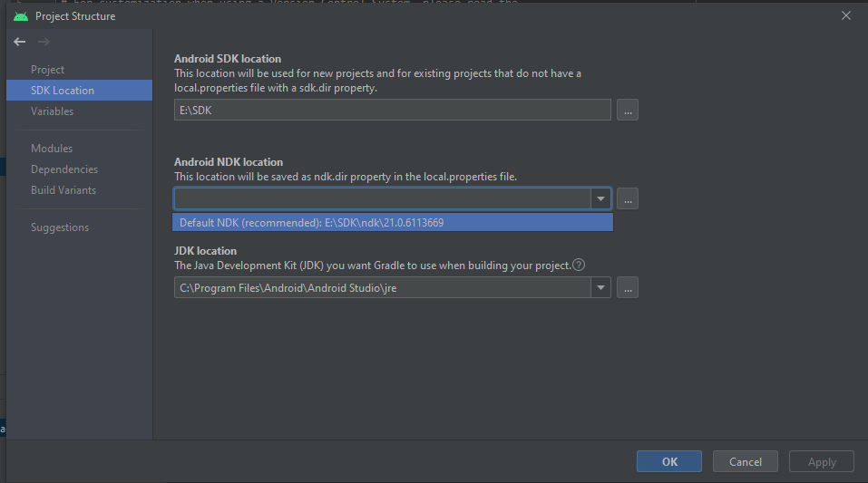Select Default NDK (recommended) option
The height and width of the screenshot is (483, 868).
click(x=393, y=222)
